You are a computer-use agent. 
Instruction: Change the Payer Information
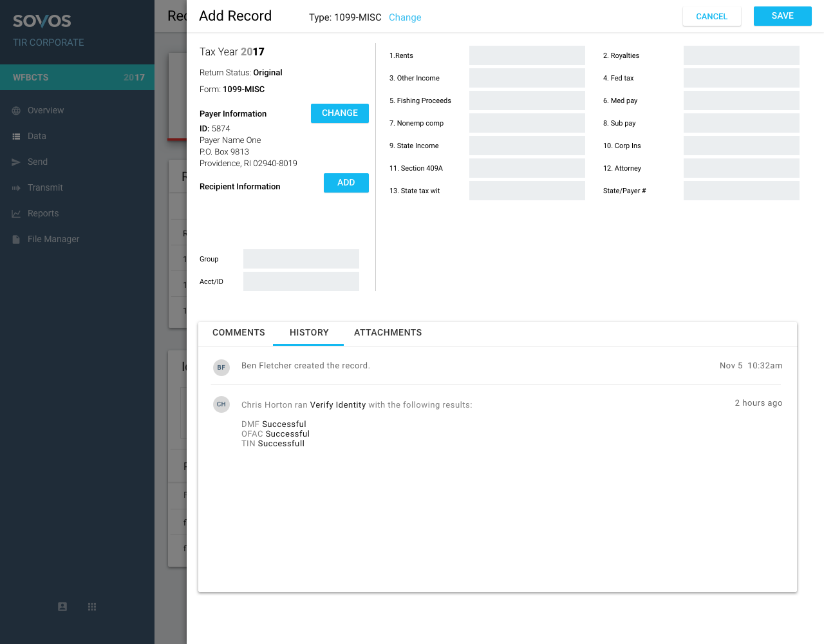[x=339, y=113]
